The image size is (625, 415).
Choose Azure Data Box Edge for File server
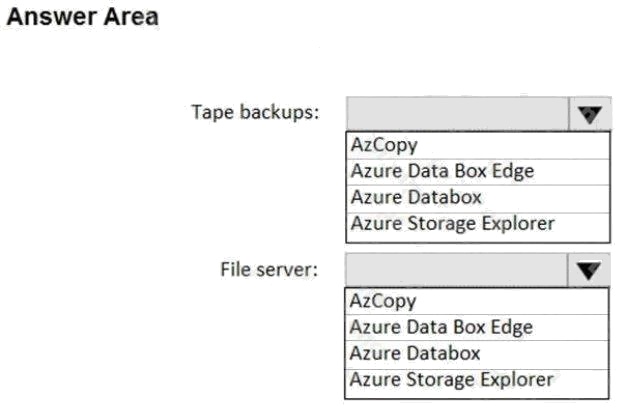[477, 328]
